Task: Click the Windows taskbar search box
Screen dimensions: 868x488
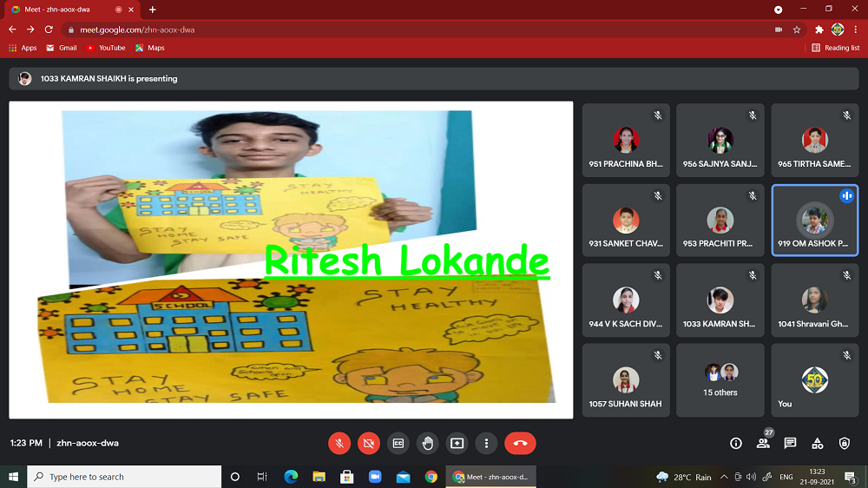Action: pyautogui.click(x=124, y=477)
